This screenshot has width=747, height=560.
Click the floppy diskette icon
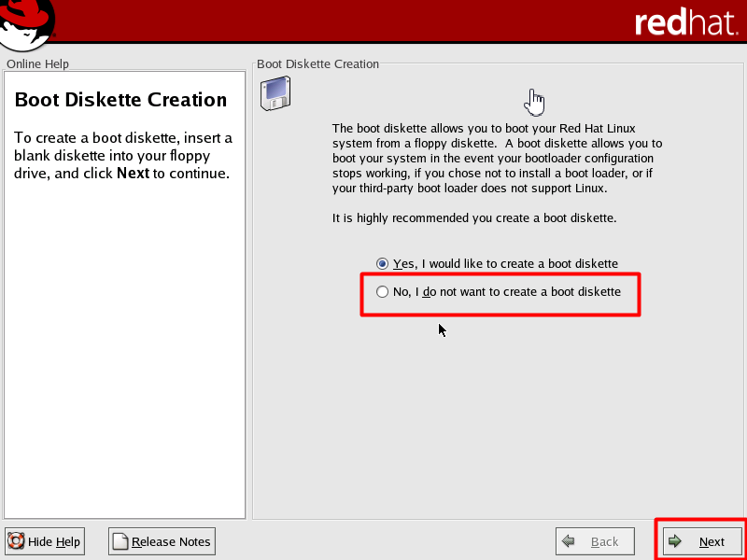[275, 93]
